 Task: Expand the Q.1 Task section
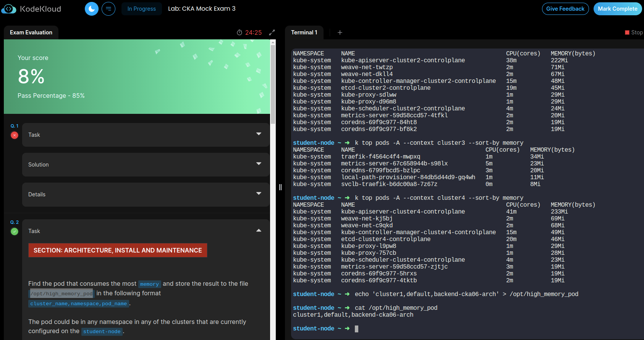coord(259,134)
